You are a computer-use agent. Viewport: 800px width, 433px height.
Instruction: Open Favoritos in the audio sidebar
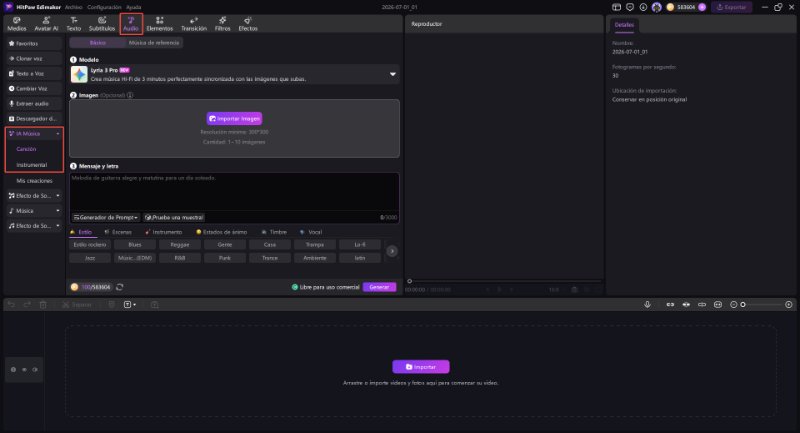(34, 44)
